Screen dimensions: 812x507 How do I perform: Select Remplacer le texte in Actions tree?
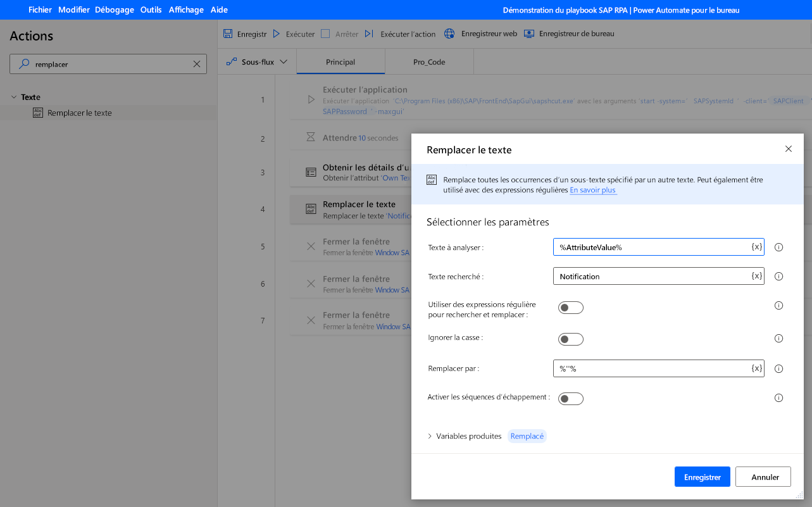tap(80, 113)
